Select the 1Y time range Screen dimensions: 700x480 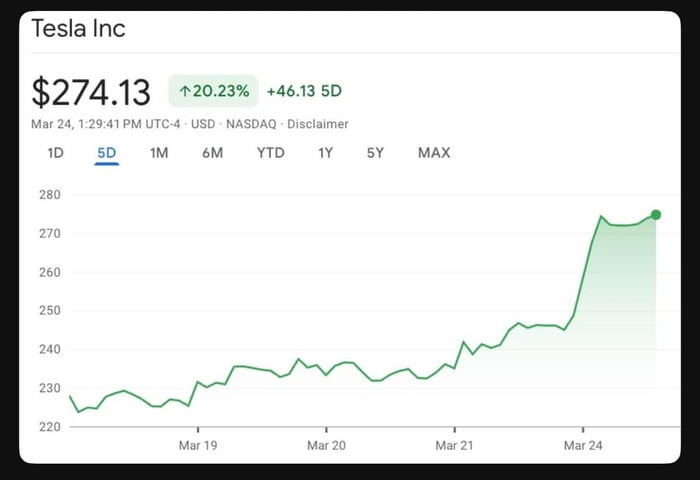point(326,153)
